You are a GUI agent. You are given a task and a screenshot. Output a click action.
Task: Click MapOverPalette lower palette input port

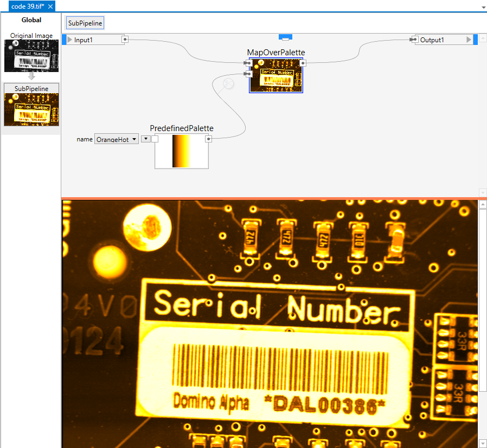248,74
